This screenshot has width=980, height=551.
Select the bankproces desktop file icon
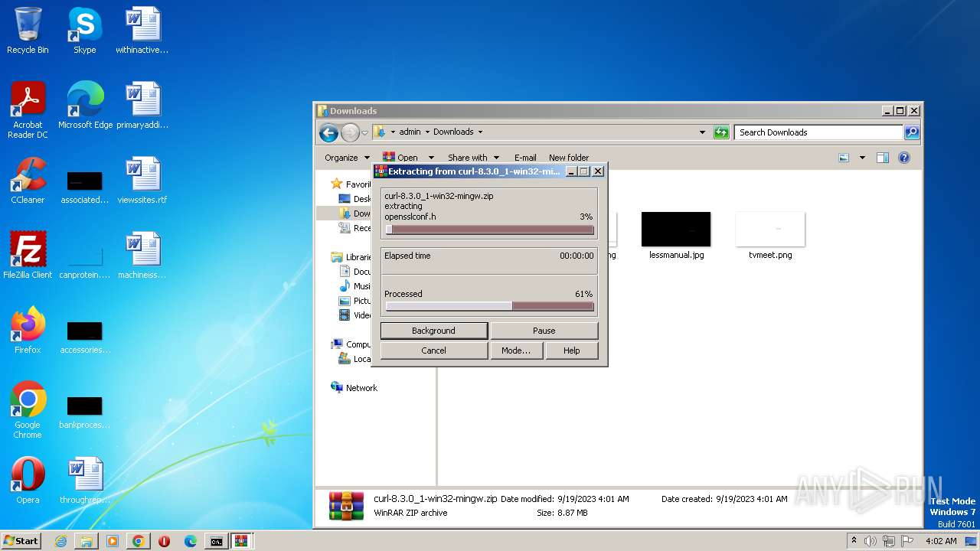tap(85, 411)
